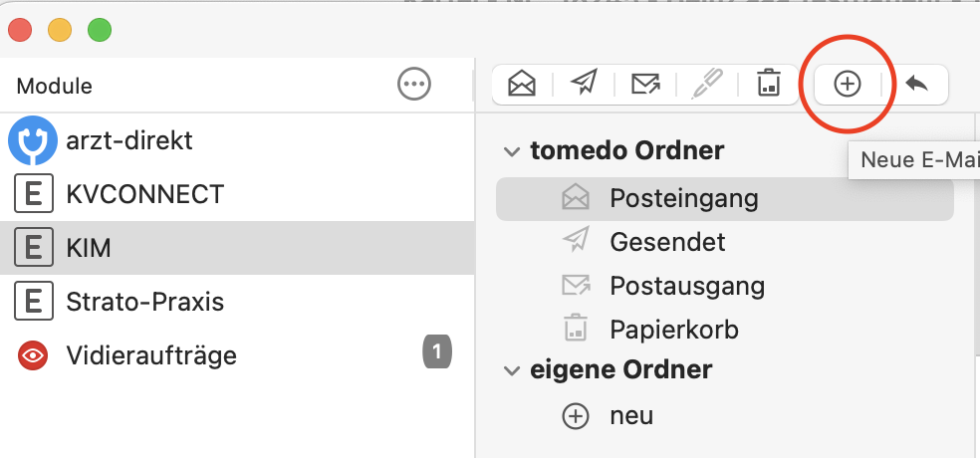Click the trash bin icon in toolbar

[x=768, y=84]
